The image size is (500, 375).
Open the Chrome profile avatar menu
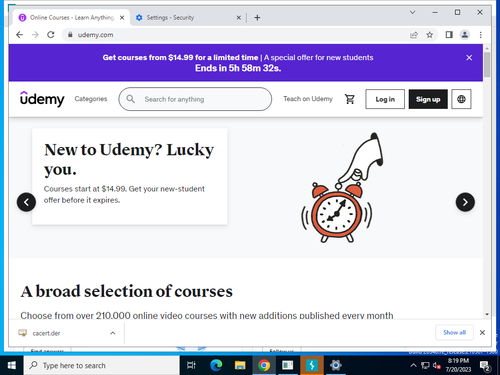465,35
